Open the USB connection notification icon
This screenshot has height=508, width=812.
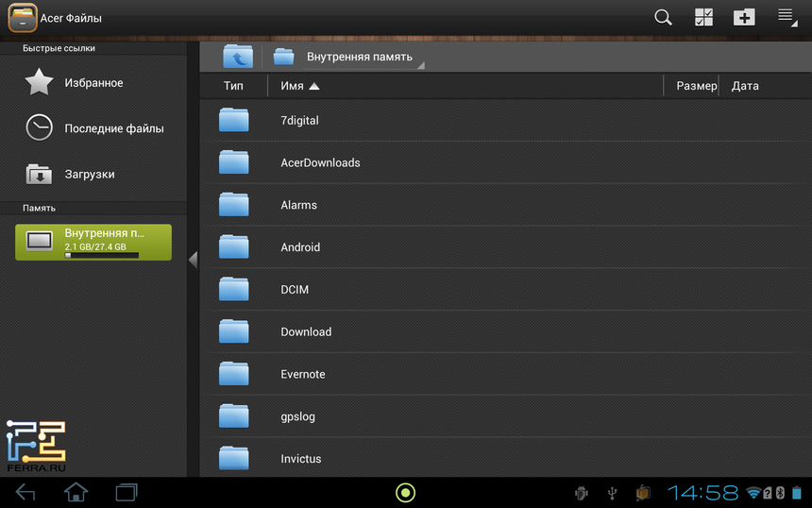pos(612,493)
